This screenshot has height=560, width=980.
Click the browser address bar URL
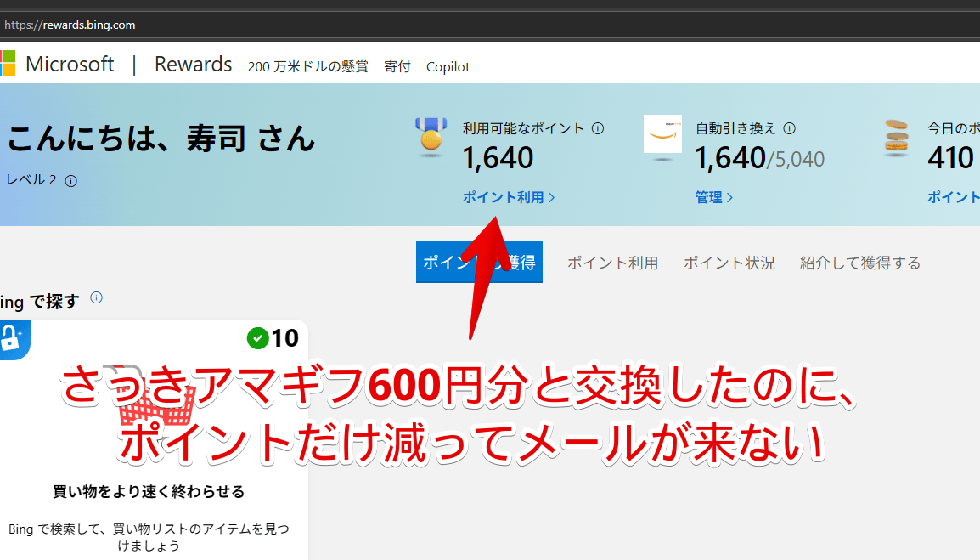pyautogui.click(x=70, y=25)
